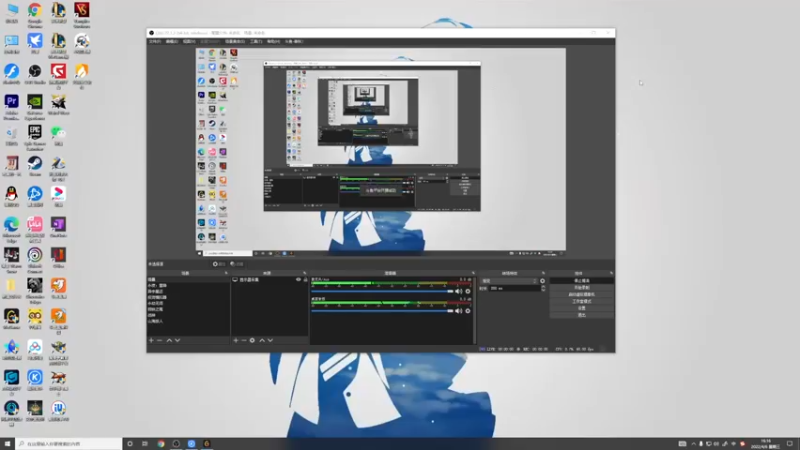Mute the first audio mixer channel

click(459, 291)
